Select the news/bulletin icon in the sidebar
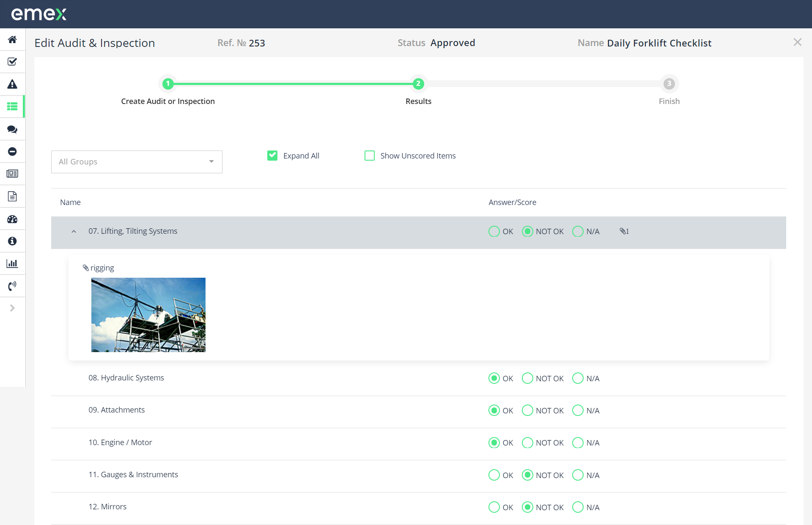The width and height of the screenshot is (812, 525). tap(12, 174)
